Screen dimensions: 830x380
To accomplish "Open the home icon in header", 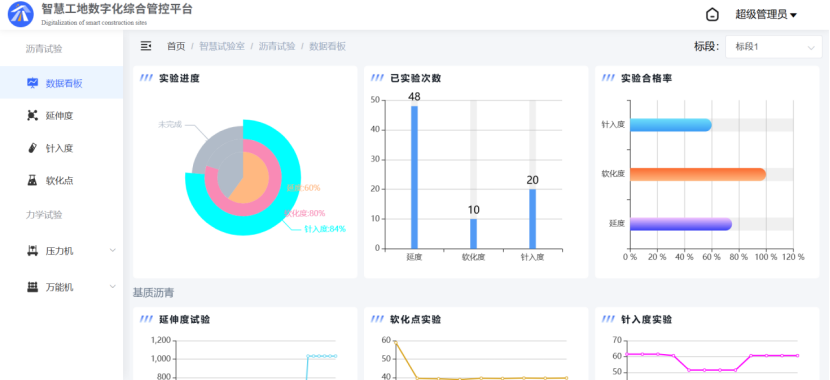I will click(712, 15).
